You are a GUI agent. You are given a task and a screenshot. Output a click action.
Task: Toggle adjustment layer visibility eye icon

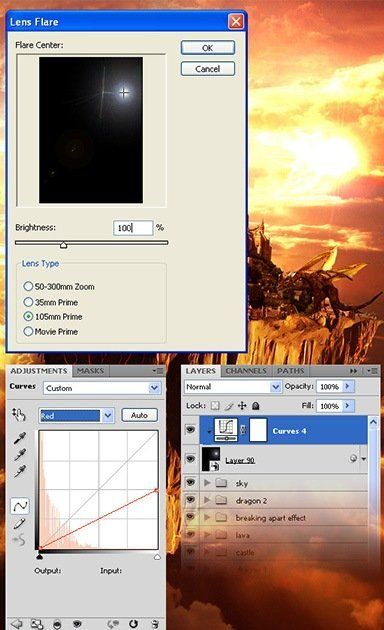click(77, 624)
